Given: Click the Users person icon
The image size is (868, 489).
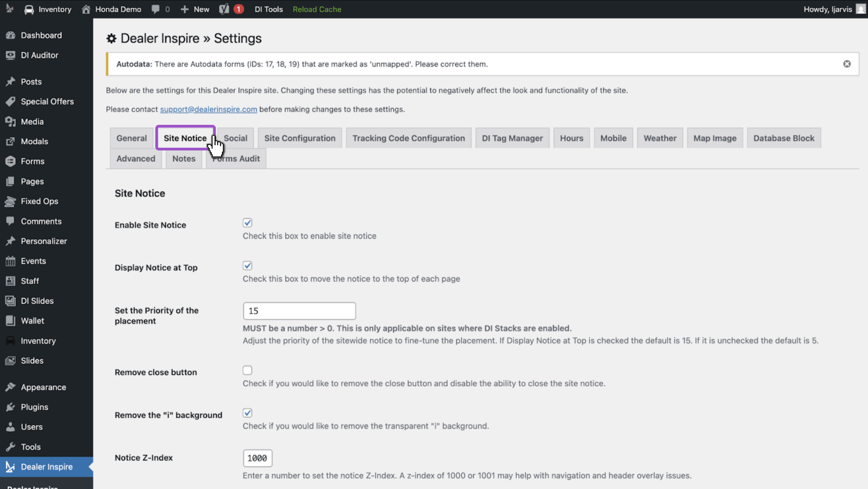Looking at the screenshot, I should pos(11,427).
